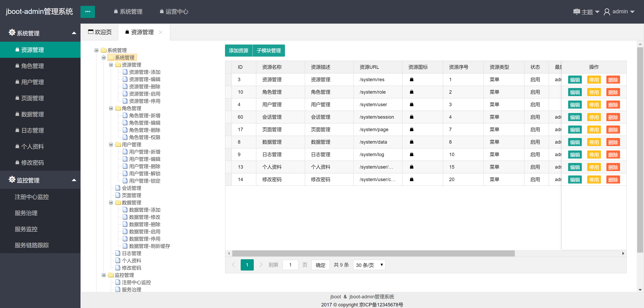The width and height of the screenshot is (644, 308).
Task: Click the 添加资源 button
Action: (238, 51)
